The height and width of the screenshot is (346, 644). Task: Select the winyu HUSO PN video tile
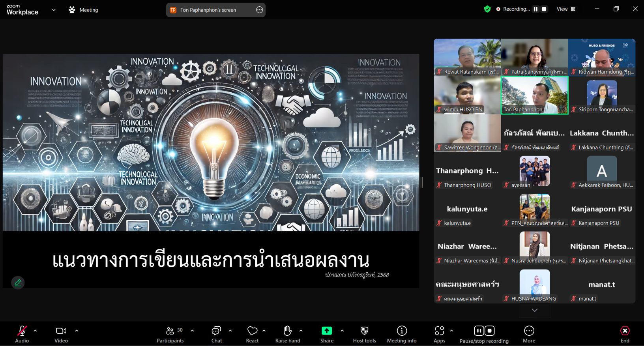[467, 95]
